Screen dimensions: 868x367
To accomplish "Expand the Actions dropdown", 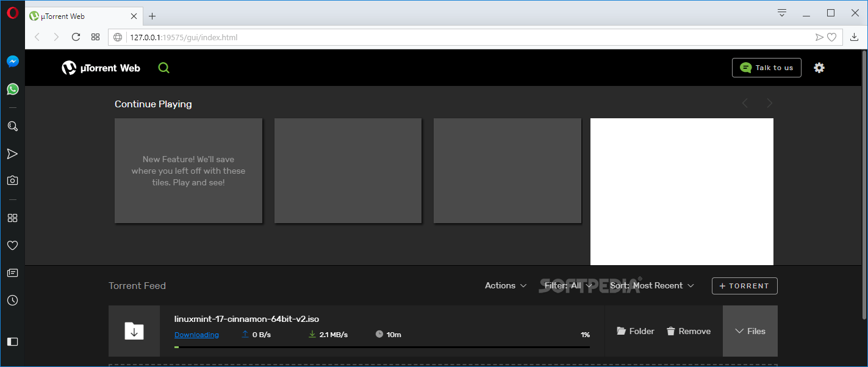I will [x=505, y=285].
